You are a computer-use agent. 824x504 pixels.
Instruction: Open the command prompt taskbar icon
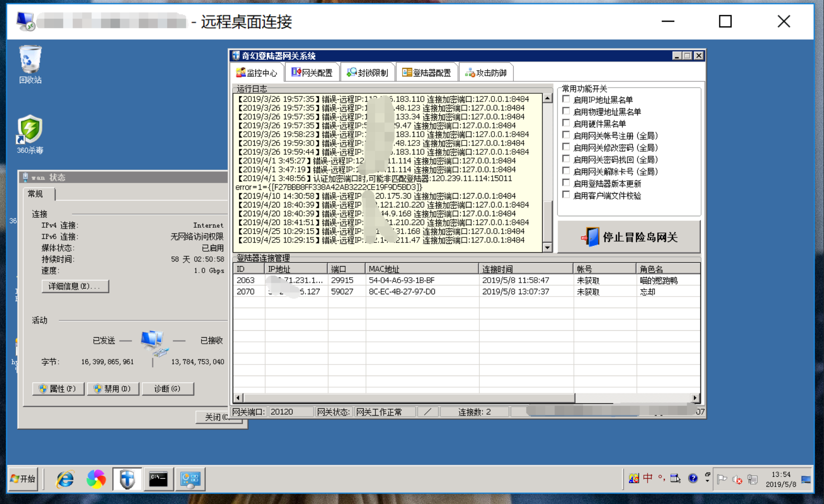click(x=158, y=479)
